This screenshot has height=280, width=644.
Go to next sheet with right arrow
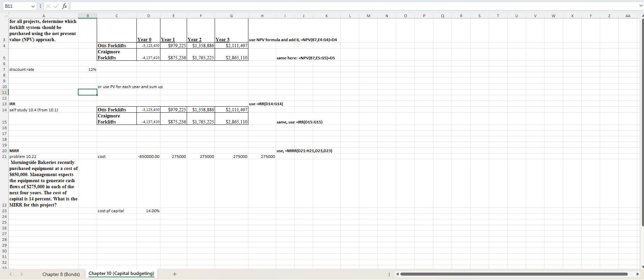(x=22, y=274)
